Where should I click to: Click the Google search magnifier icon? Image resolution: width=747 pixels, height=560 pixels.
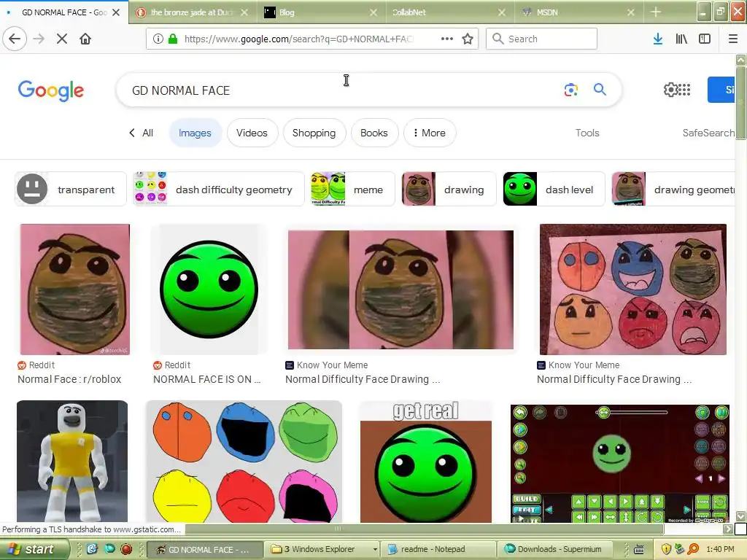point(600,89)
